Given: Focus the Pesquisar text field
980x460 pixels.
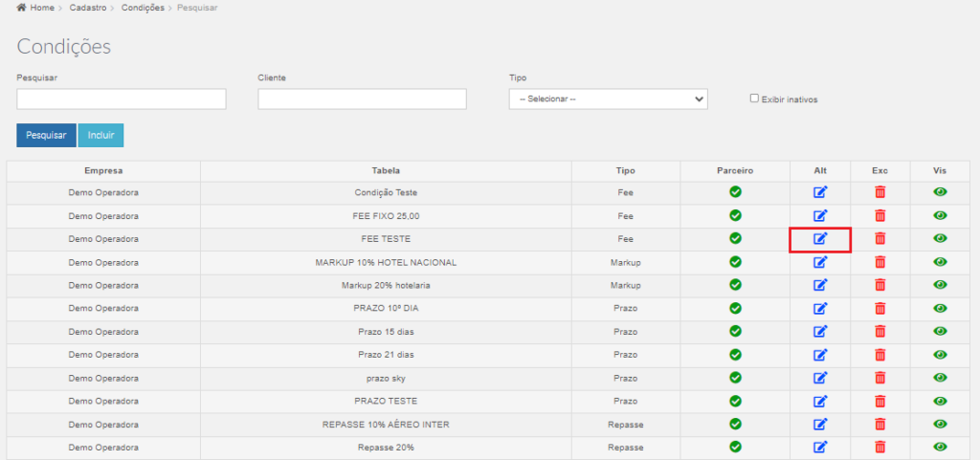Looking at the screenshot, I should coord(122,99).
